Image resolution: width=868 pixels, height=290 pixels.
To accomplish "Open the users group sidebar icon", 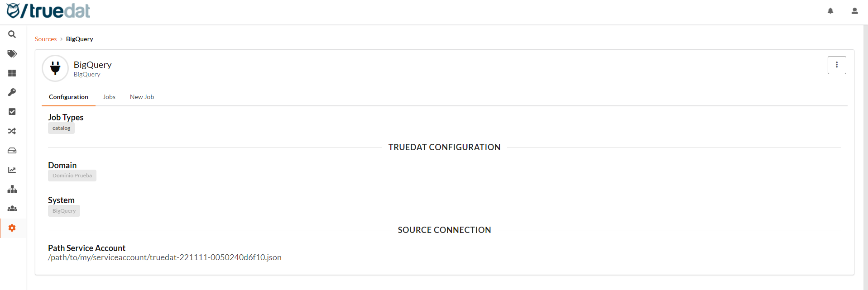I will click(x=12, y=209).
